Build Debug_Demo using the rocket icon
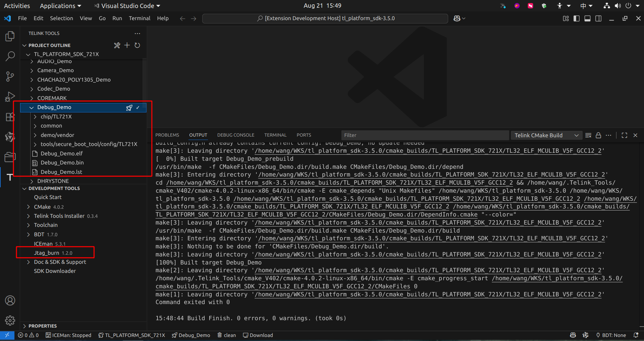Image resolution: width=644 pixels, height=341 pixels. point(129,107)
